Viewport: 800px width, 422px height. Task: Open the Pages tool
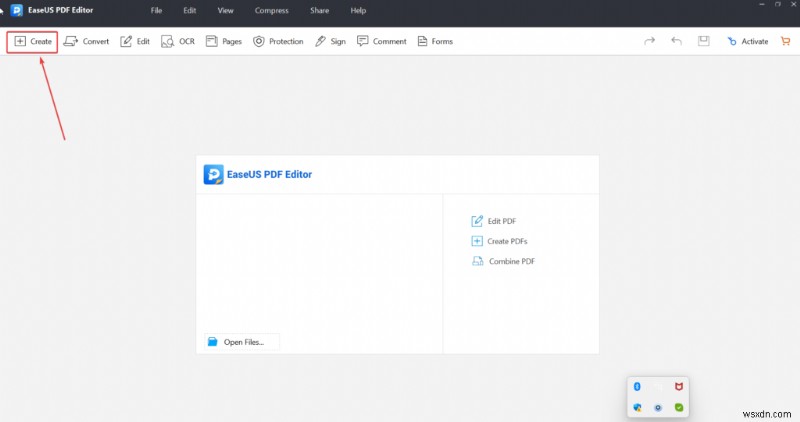[x=224, y=41]
